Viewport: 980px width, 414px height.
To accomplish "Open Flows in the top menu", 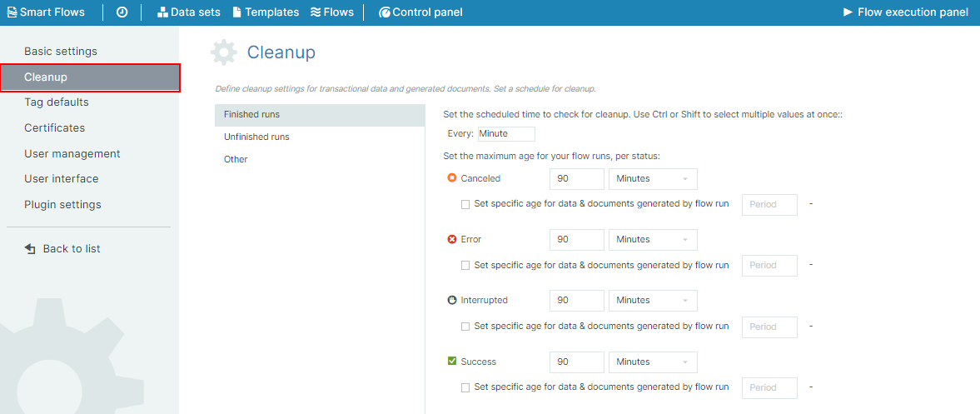I will [x=332, y=12].
